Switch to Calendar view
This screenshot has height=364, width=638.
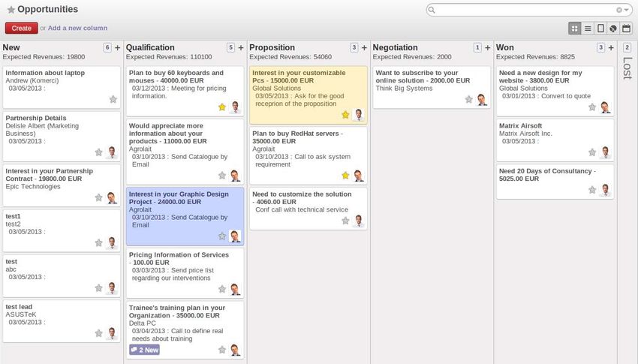tap(626, 29)
